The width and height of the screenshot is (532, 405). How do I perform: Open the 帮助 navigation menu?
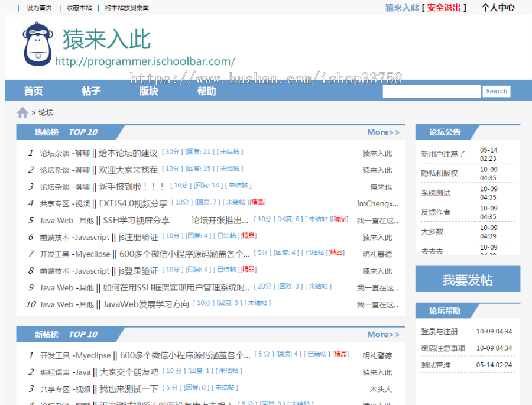206,91
